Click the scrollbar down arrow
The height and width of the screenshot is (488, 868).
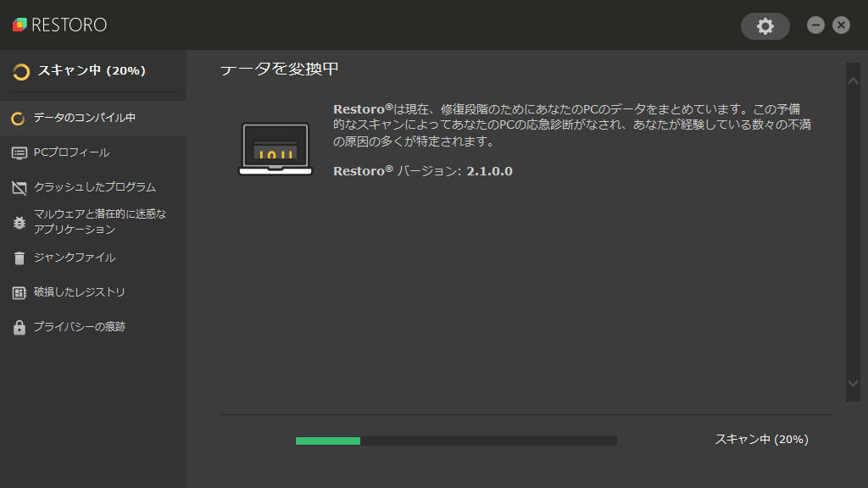click(853, 383)
